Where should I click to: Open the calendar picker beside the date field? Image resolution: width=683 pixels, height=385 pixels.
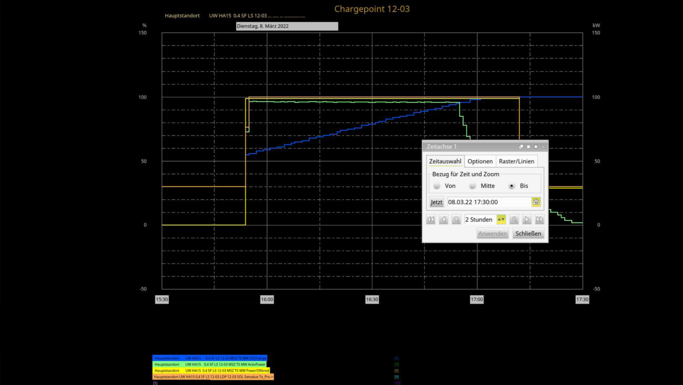pos(536,202)
